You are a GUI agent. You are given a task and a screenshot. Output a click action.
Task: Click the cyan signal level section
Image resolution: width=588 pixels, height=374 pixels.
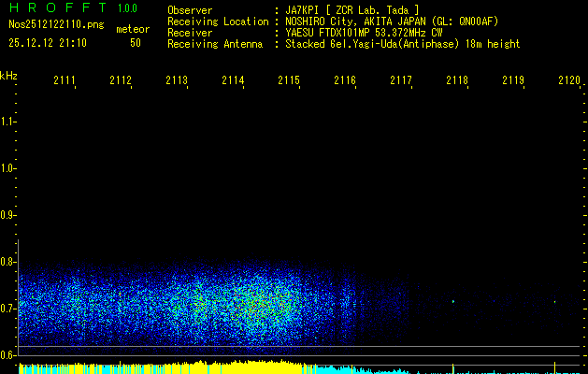355,370
